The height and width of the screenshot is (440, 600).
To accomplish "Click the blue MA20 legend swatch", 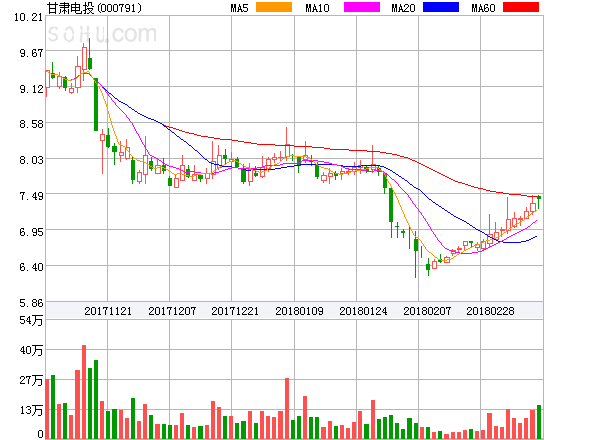I will (x=441, y=7).
